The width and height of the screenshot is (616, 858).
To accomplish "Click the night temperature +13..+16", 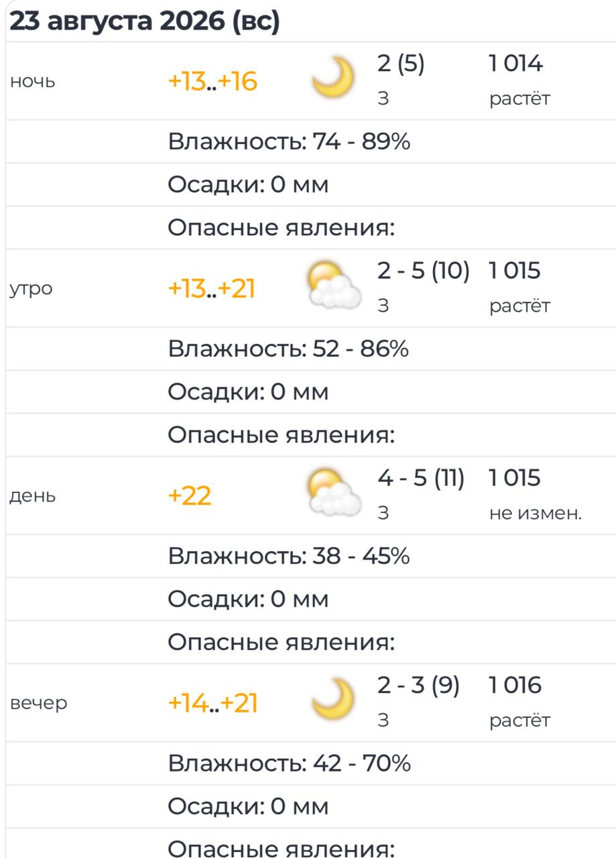I will 212,82.
